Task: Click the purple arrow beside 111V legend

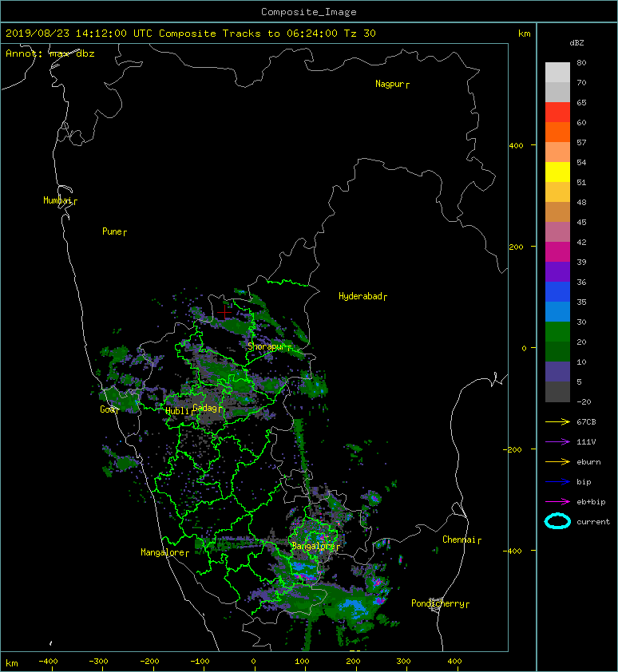Action: coord(557,442)
